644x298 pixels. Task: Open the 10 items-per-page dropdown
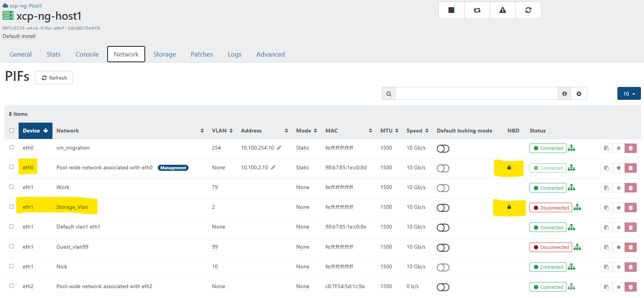click(629, 94)
